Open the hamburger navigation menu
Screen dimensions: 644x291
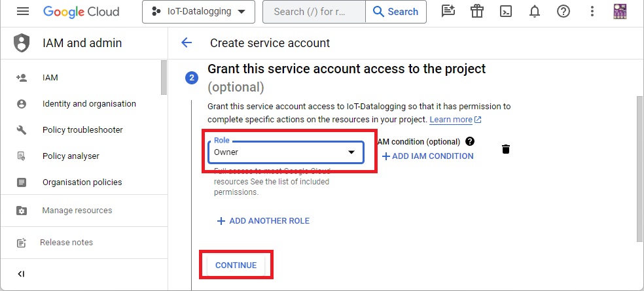click(x=23, y=12)
